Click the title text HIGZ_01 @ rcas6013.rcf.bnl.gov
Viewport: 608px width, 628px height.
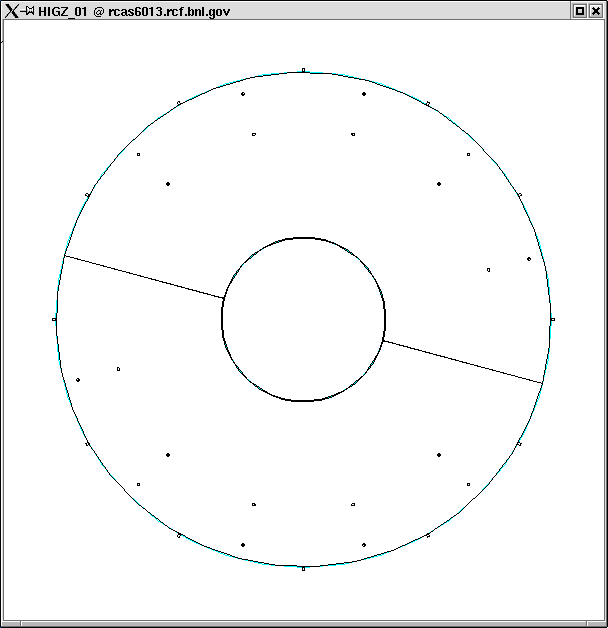click(134, 12)
